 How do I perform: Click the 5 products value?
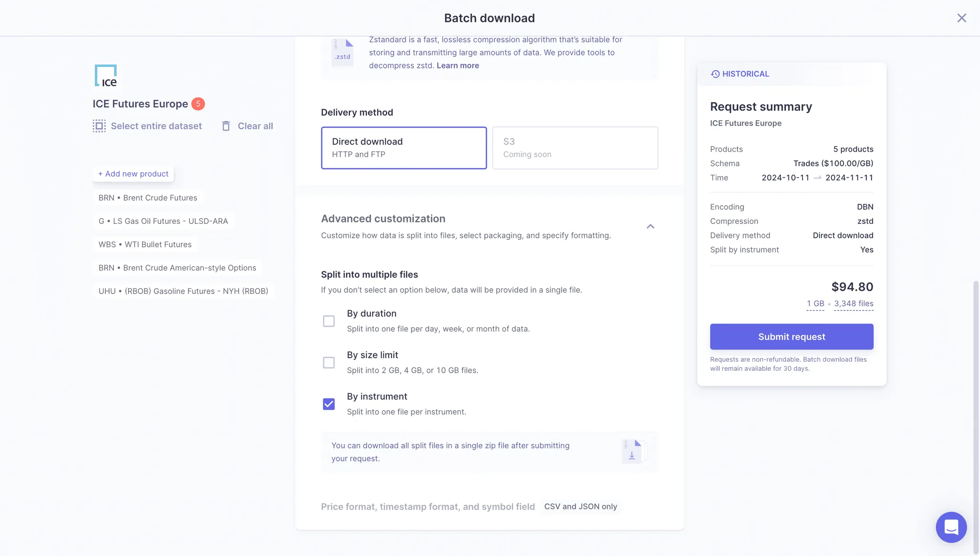pyautogui.click(x=853, y=149)
